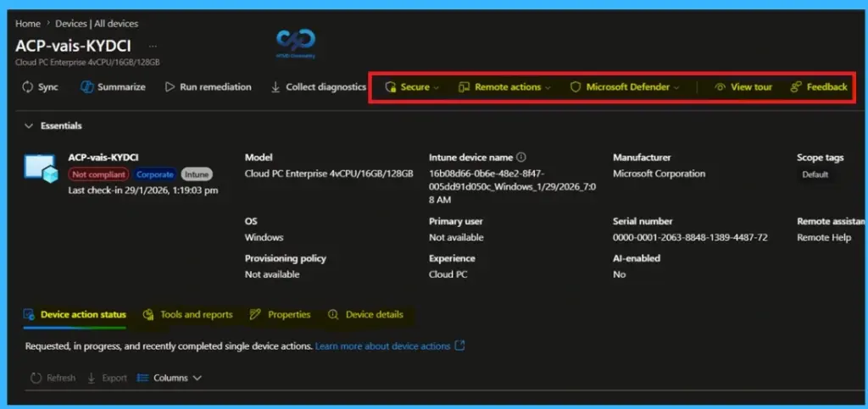Click the Corporate ownership badge
This screenshot has height=409, width=868.
point(155,174)
